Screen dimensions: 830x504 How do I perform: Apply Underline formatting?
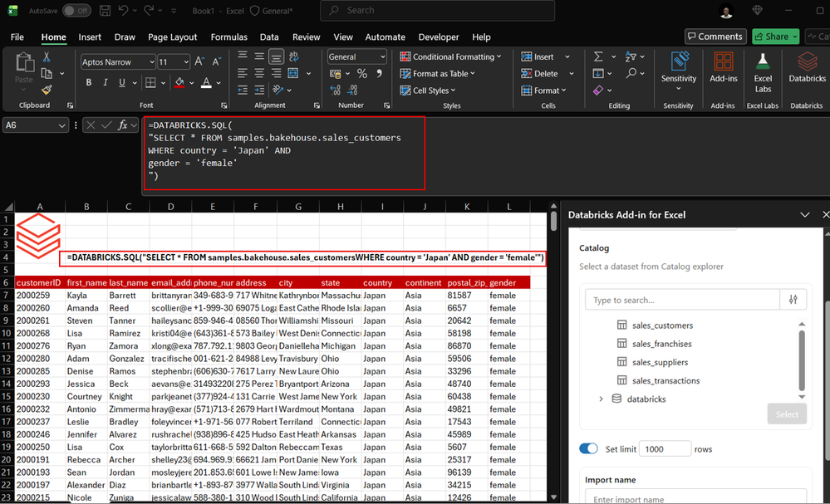coord(122,82)
